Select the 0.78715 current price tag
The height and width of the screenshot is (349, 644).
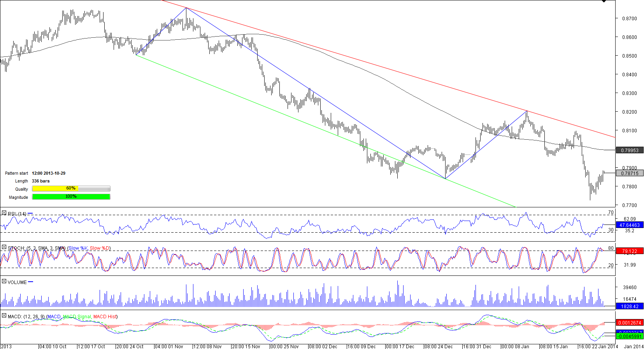point(630,174)
